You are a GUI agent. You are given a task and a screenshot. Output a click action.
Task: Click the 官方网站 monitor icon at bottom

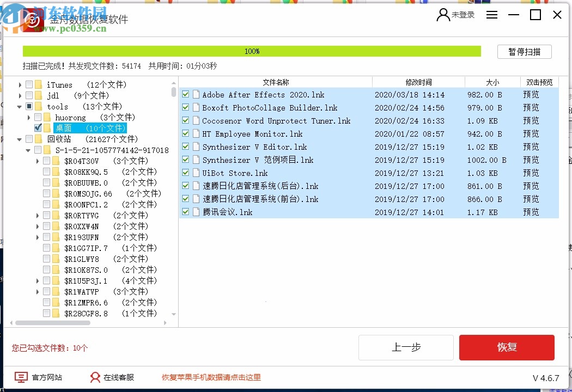pos(20,377)
